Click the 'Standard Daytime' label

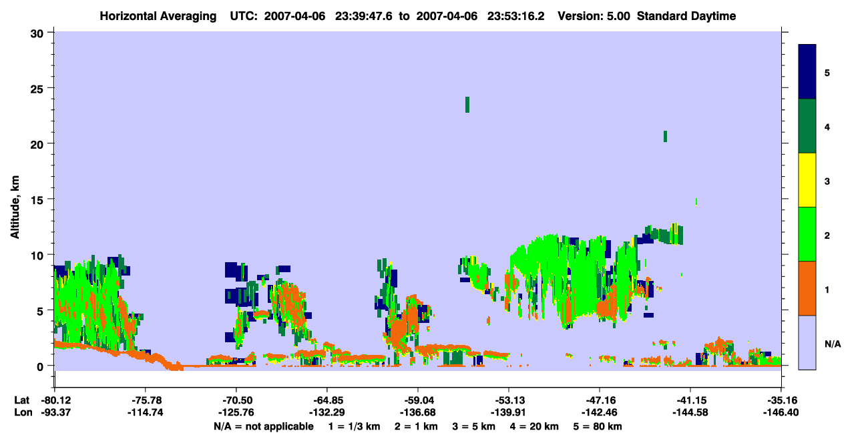686,16
